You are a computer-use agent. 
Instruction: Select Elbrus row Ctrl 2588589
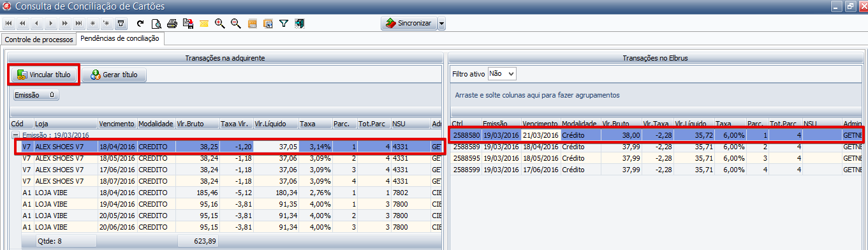point(656,147)
